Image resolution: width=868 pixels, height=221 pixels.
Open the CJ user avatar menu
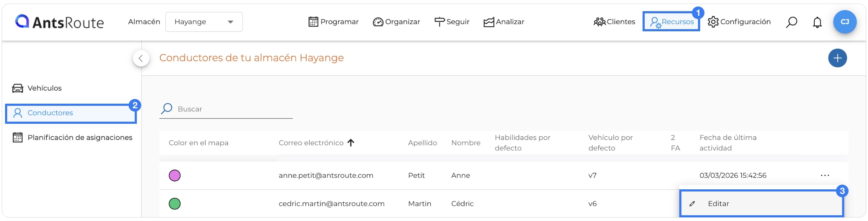pos(845,22)
